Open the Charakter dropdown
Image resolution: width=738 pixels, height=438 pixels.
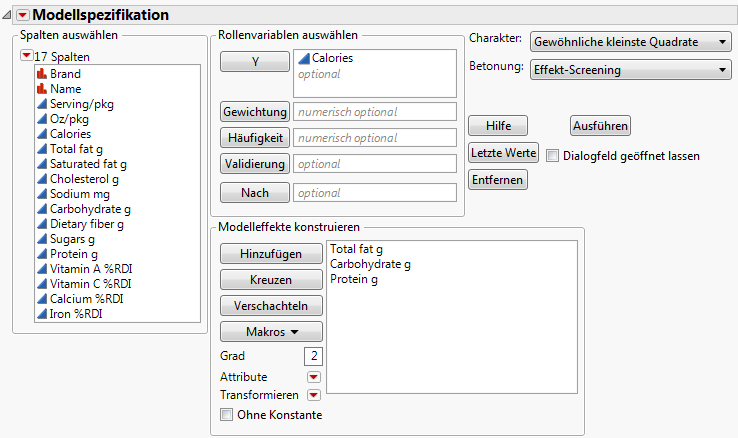point(630,42)
